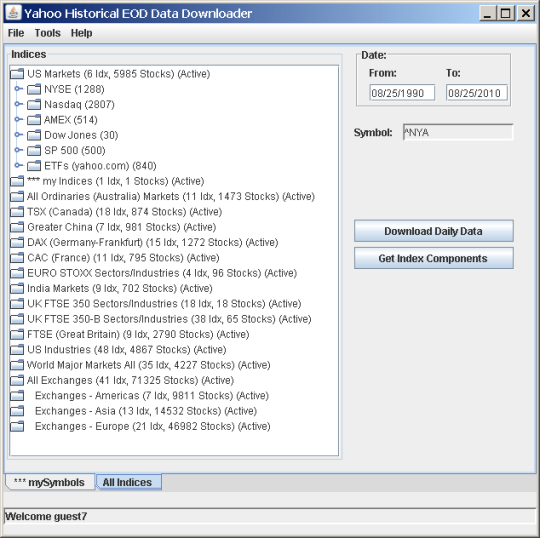Expand the ETFs (yahoo.com) node
540x538 pixels.
tap(18, 165)
